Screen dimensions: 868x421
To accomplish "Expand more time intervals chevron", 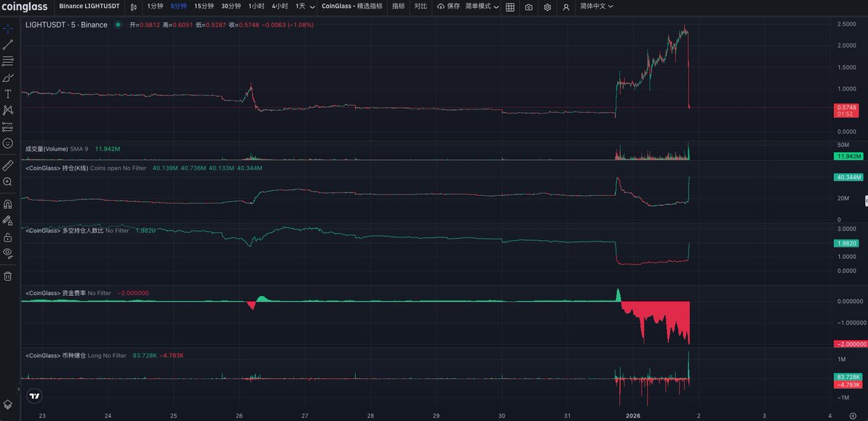I will tap(312, 7).
